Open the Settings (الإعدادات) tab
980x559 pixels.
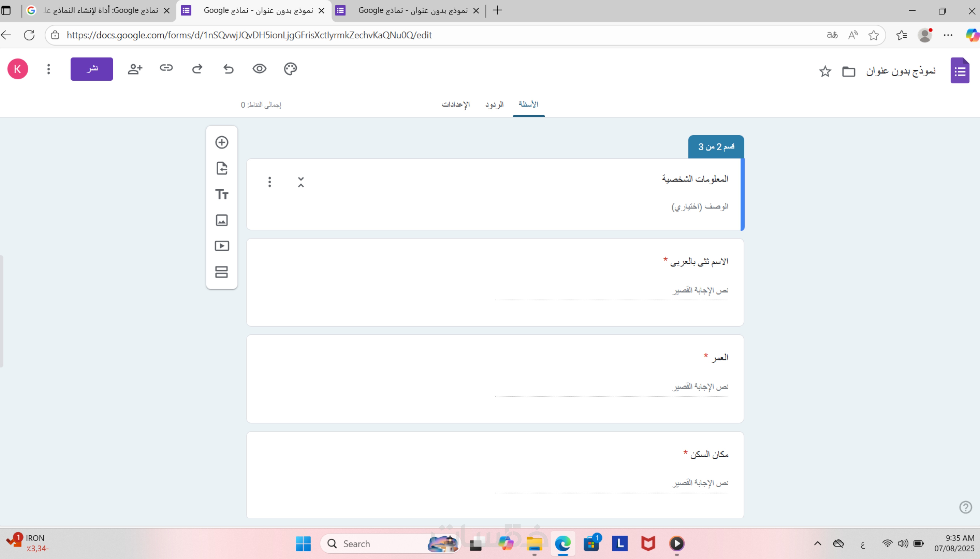click(x=456, y=104)
